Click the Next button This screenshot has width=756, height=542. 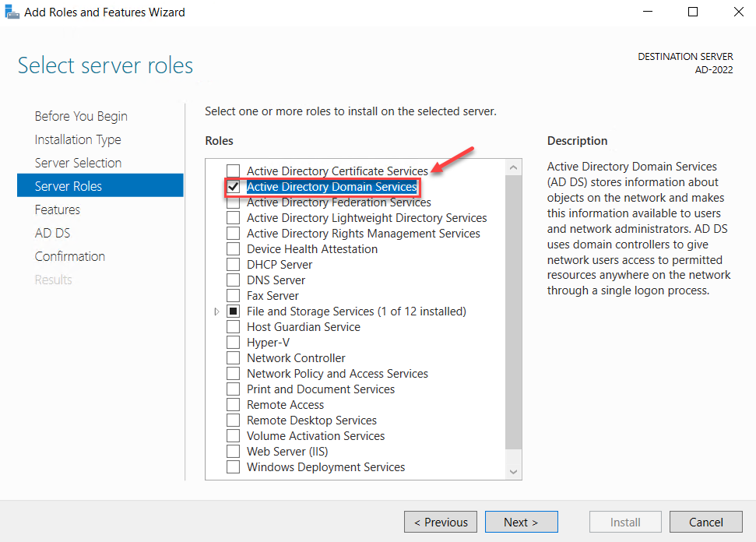pyautogui.click(x=521, y=522)
